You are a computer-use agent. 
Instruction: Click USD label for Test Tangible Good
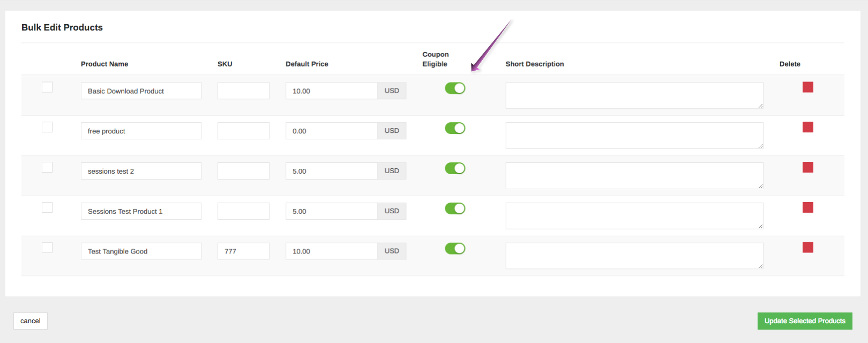(x=392, y=251)
